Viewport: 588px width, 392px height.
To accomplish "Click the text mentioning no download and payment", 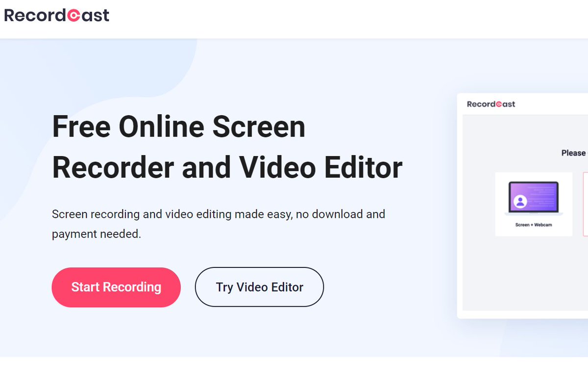I will pos(219,224).
